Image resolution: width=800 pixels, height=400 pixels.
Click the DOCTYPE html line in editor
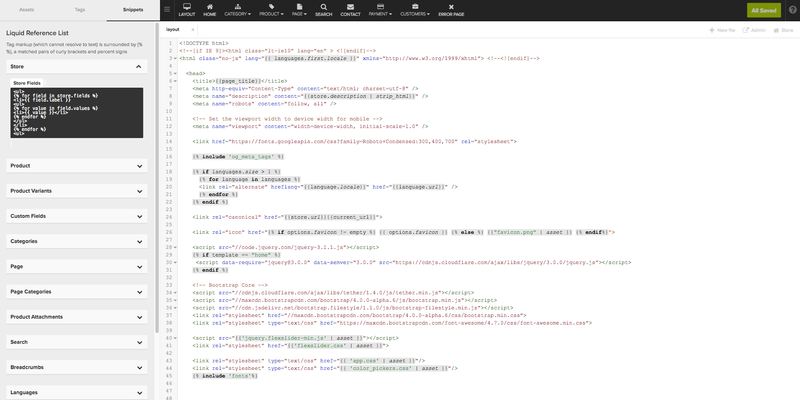pos(204,43)
